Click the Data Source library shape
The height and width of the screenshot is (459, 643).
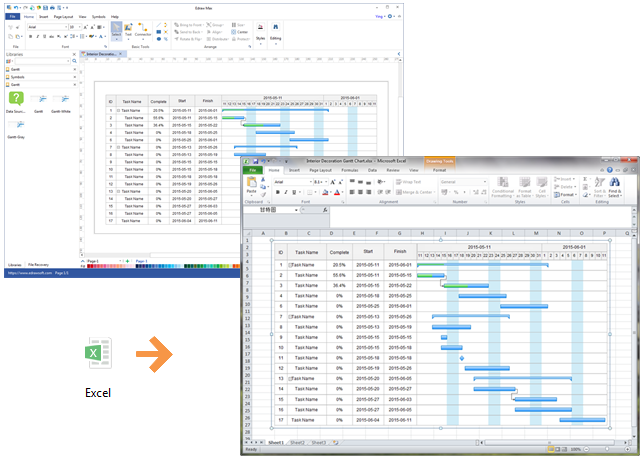click(15, 101)
